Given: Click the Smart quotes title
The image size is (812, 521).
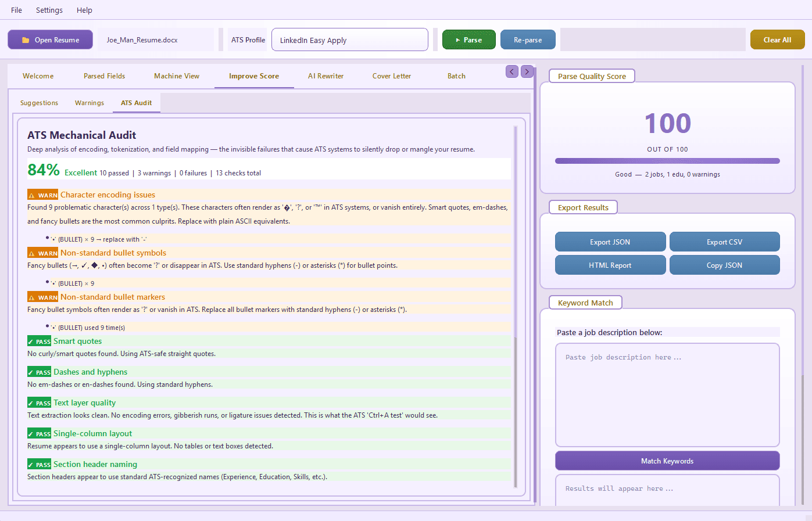Looking at the screenshot, I should pos(78,342).
